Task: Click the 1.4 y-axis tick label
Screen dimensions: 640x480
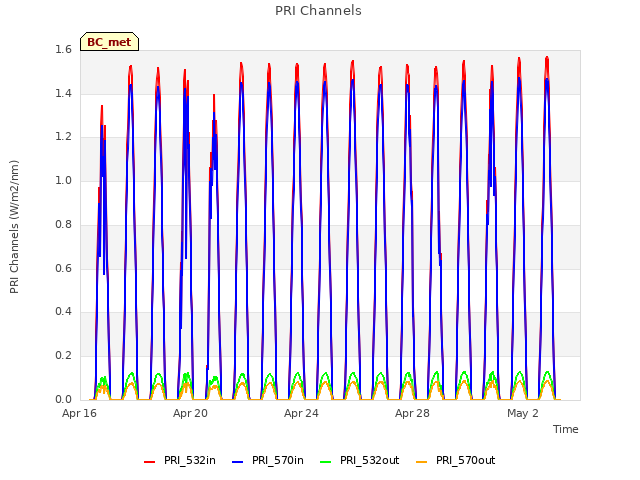Action: [63, 93]
